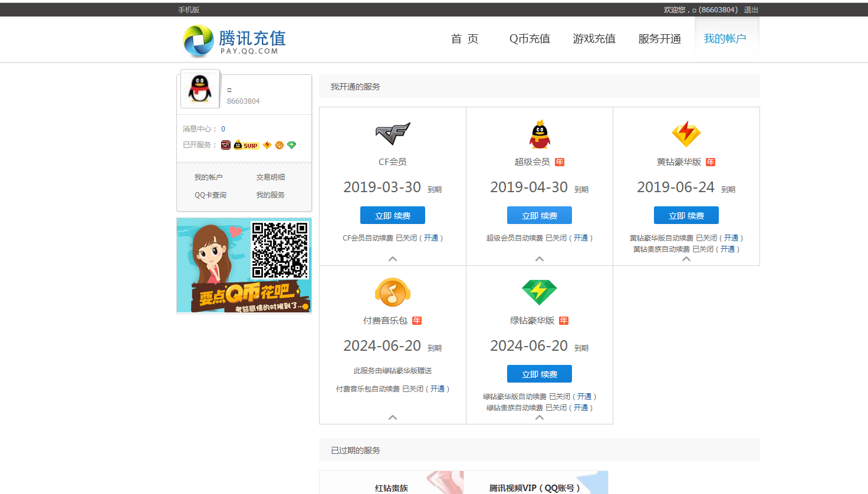Click the account number 86603804 in the profile
Image resolution: width=868 pixels, height=494 pixels.
244,101
